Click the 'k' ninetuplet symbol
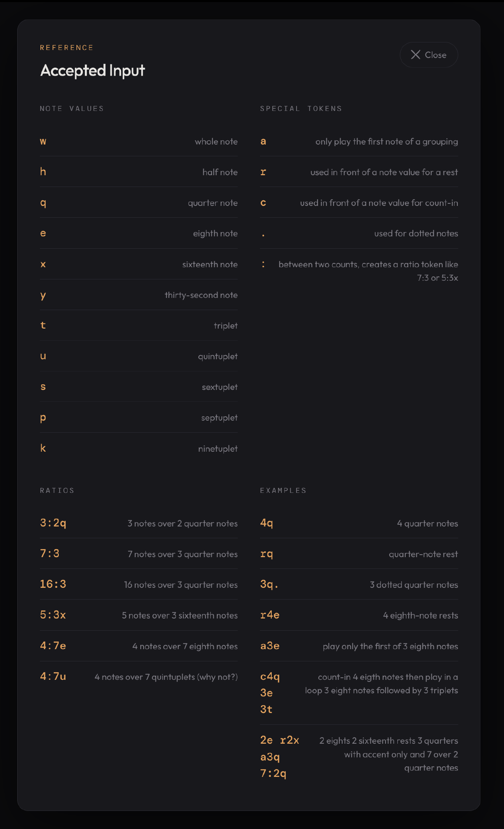This screenshot has width=504, height=829. point(43,448)
